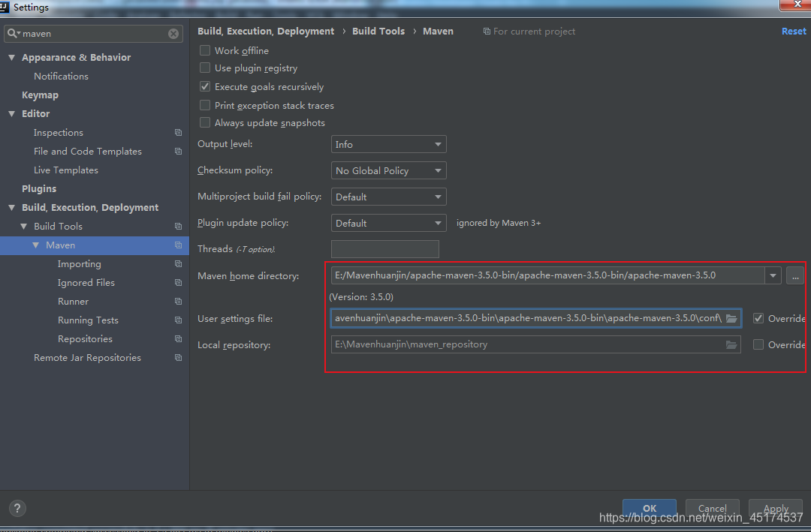
Task: Enable Always update snapshots
Action: (x=205, y=122)
